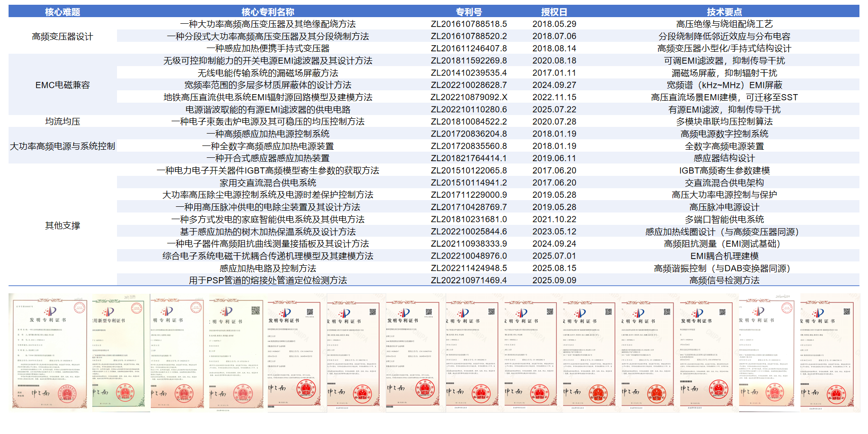Click grant date 2017.01.11
The image size is (868, 434).
point(554,73)
